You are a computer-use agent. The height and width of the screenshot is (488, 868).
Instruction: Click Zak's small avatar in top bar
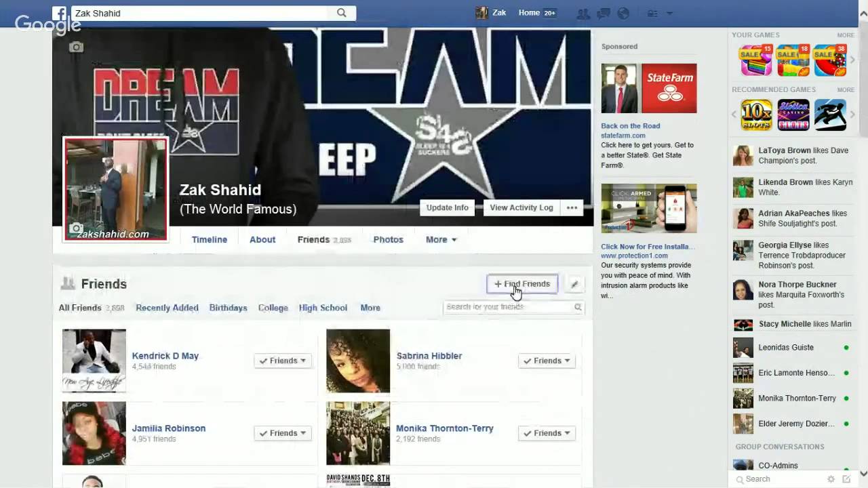pyautogui.click(x=481, y=13)
